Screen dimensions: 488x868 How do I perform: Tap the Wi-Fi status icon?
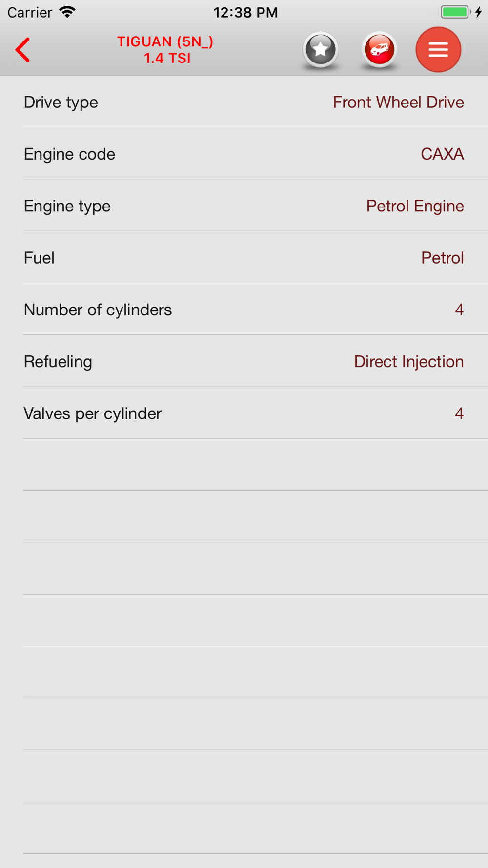67,12
